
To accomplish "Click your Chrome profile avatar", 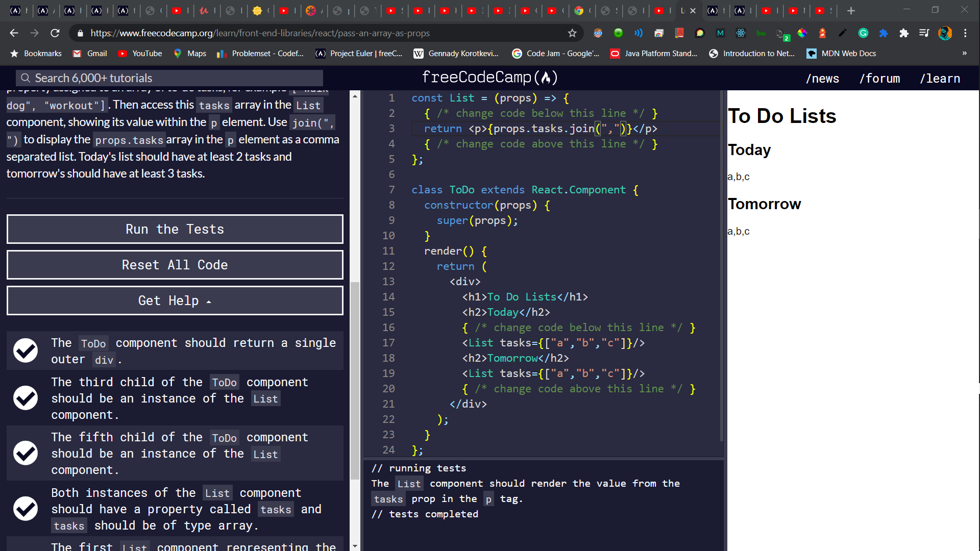I will 945,33.
